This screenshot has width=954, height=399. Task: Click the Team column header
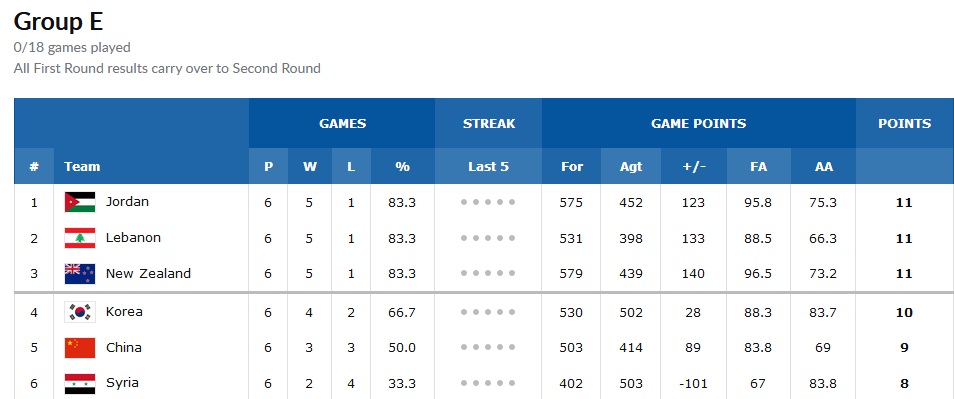(x=82, y=166)
